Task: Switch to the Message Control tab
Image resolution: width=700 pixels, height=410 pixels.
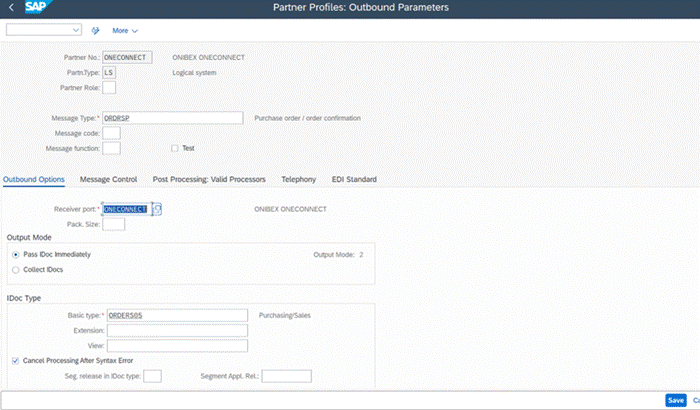Action: [108, 179]
